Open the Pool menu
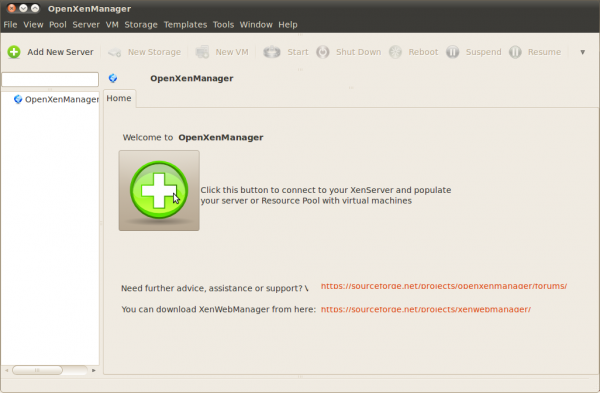Screen dimensions: 600x393 [x=58, y=25]
